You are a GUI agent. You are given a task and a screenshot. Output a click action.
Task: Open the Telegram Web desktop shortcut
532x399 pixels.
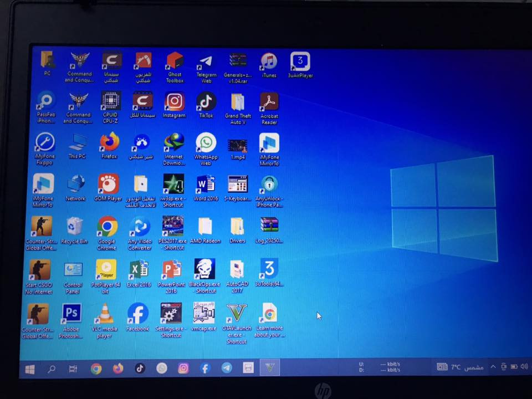click(206, 62)
